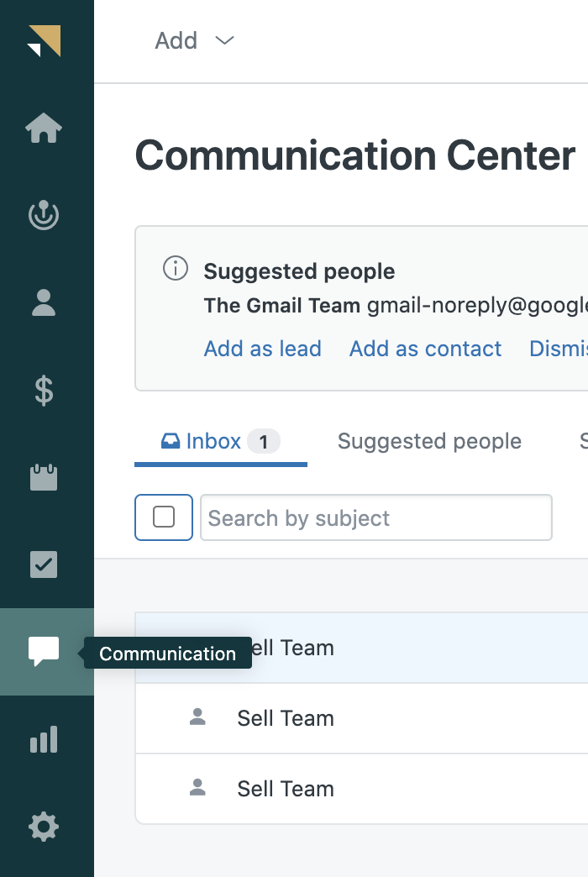This screenshot has height=877, width=588.
Task: Click the Zendesk Sell logo
Action: tap(45, 41)
